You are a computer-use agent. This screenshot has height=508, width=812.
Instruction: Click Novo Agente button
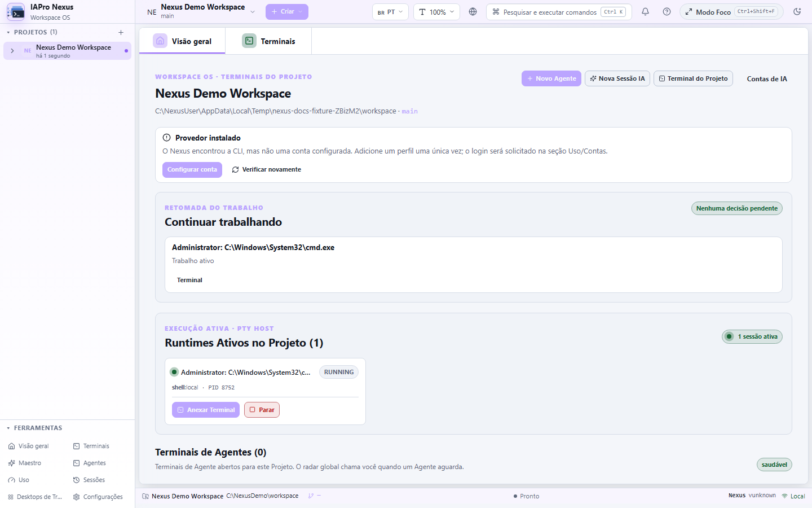pyautogui.click(x=551, y=78)
